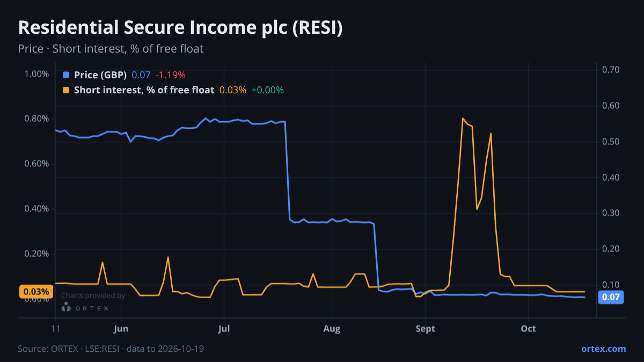644x362 pixels.
Task: Click the Source: ORTEX · LSE:RESI footer text
Action: (111, 349)
